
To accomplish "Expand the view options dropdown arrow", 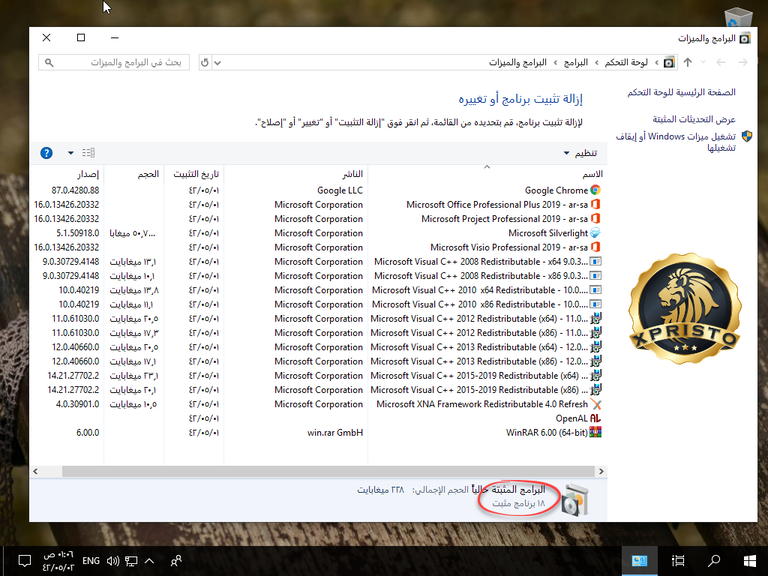I will pos(71,153).
